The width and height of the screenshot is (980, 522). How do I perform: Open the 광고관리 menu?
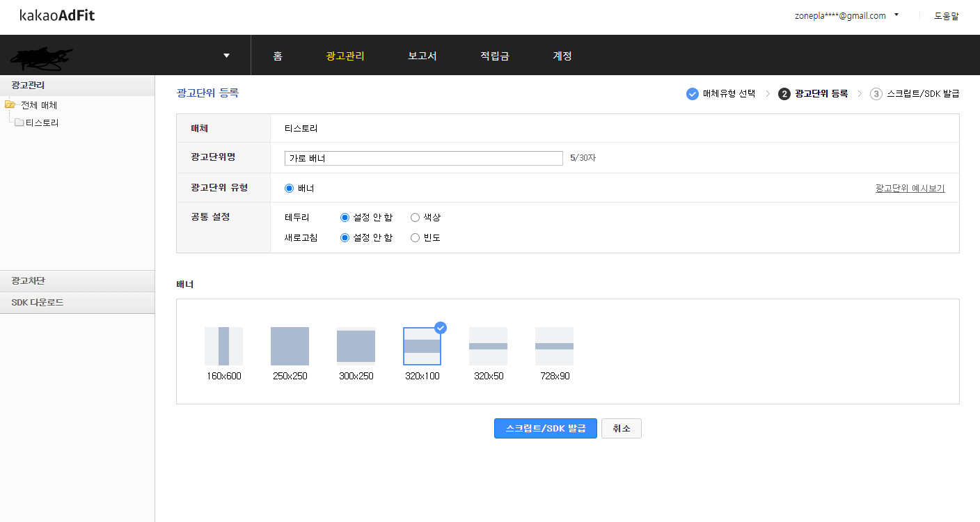point(345,56)
